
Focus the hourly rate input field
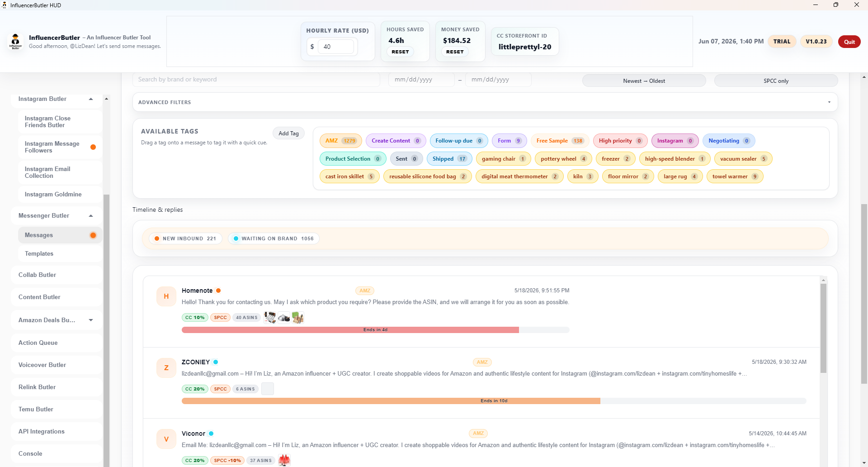tap(335, 47)
